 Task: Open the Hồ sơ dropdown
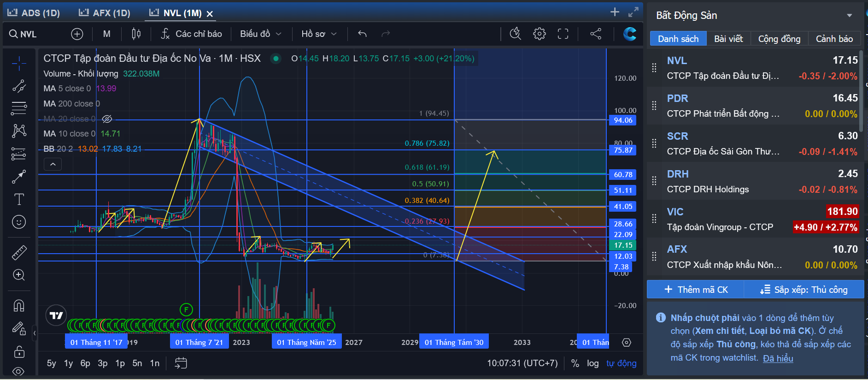[319, 34]
